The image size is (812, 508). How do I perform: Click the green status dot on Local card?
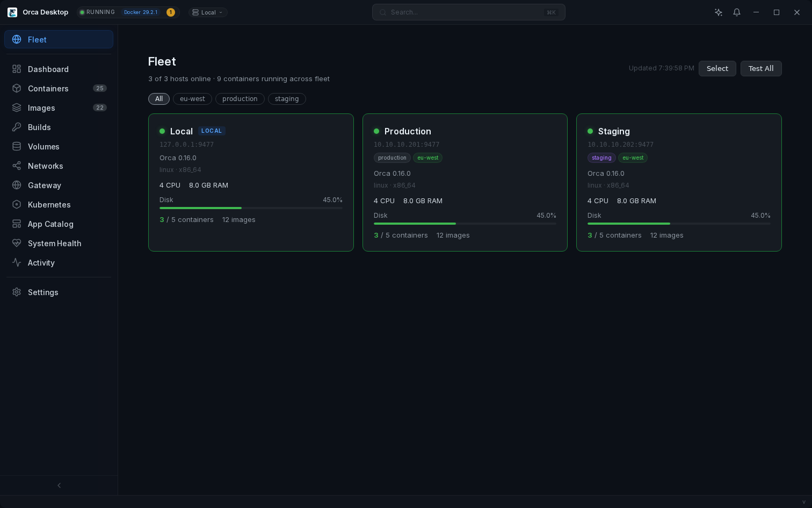coord(162,131)
